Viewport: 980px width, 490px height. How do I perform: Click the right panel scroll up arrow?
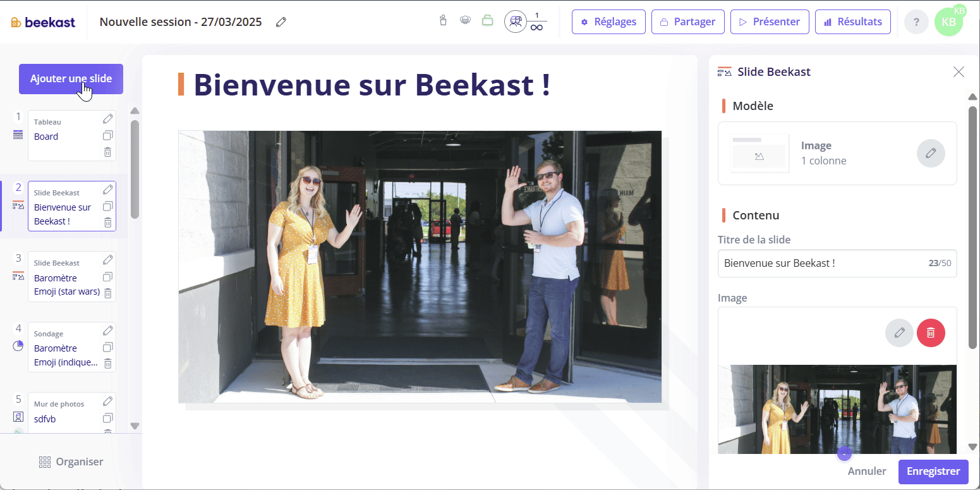(x=973, y=97)
